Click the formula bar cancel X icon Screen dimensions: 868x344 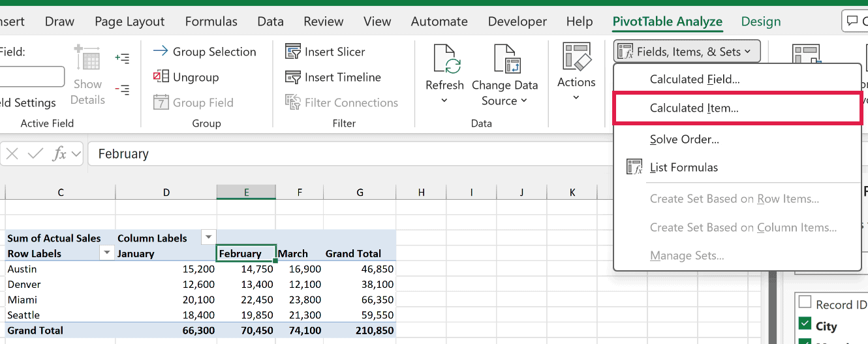point(12,154)
